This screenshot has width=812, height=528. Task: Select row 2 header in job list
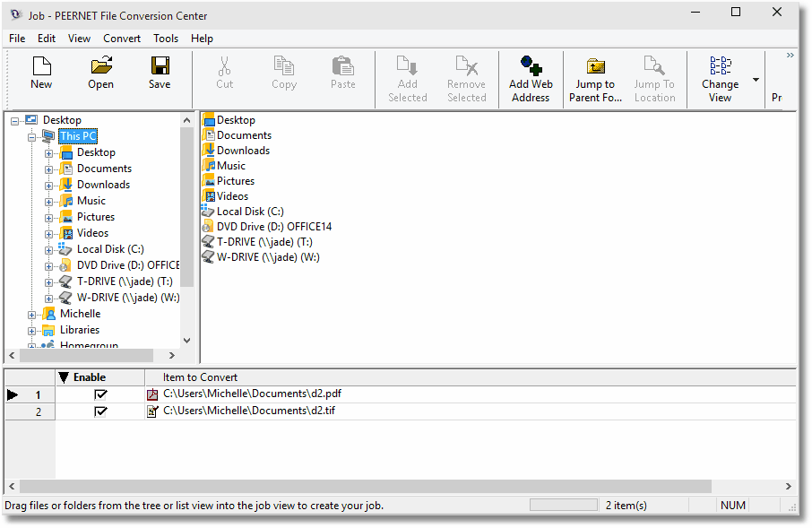coord(30,412)
